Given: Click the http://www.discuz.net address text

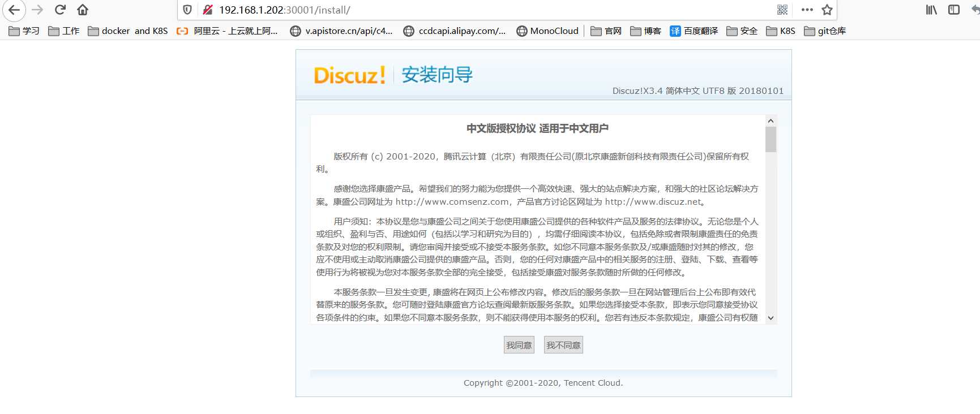Looking at the screenshot, I should [x=653, y=202].
